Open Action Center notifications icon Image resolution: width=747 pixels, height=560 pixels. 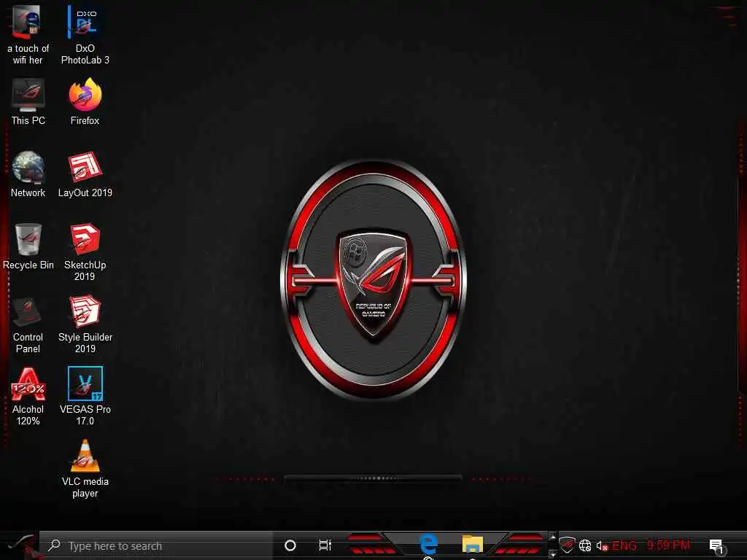pyautogui.click(x=717, y=546)
